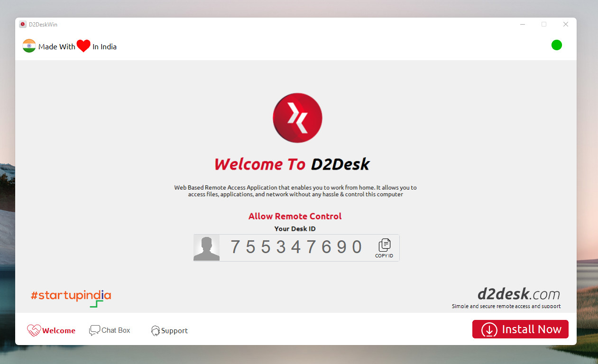
Task: Maximize the D2DeskWin window
Action: (x=544, y=24)
